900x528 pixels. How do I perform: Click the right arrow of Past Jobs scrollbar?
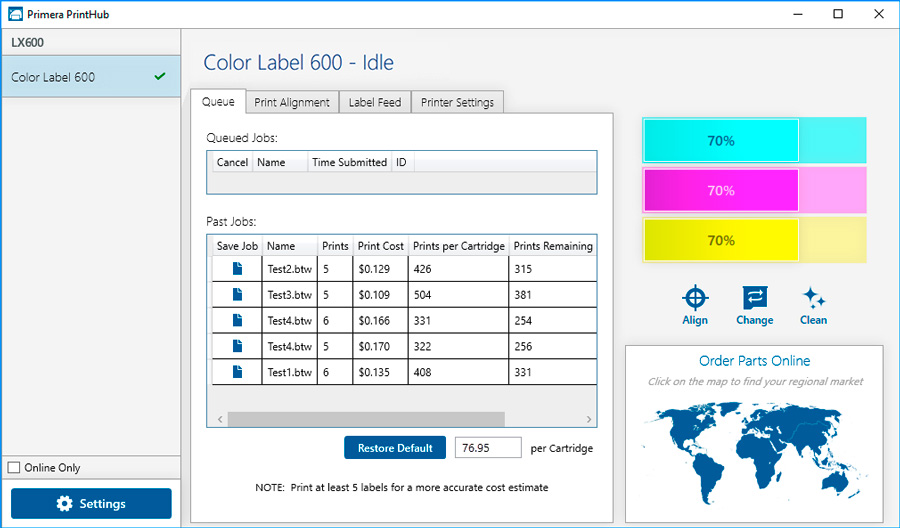pyautogui.click(x=589, y=420)
